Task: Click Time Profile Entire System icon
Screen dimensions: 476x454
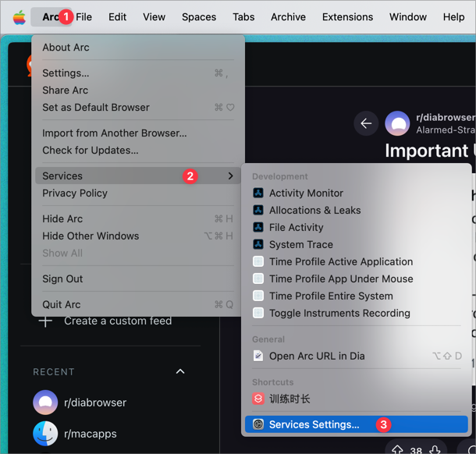Action: coord(258,296)
